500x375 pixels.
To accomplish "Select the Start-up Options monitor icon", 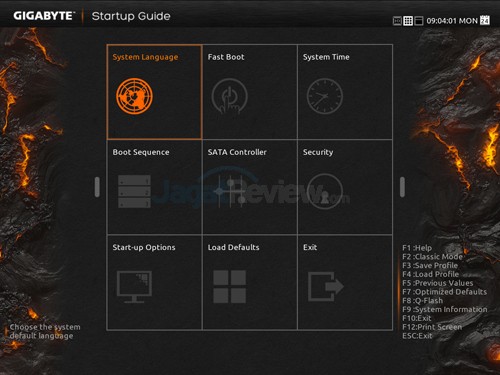I will (x=134, y=287).
